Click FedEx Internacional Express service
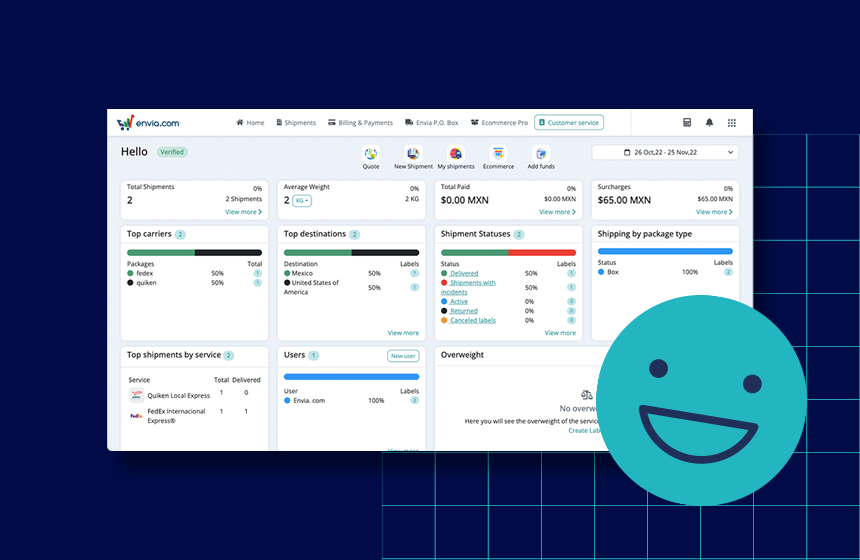This screenshot has height=560, width=860. point(176,416)
